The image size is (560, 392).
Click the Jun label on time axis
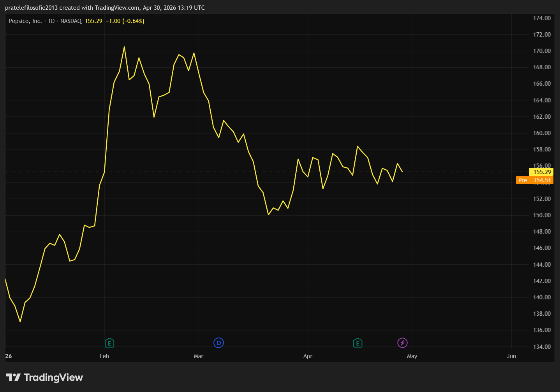[x=511, y=356]
